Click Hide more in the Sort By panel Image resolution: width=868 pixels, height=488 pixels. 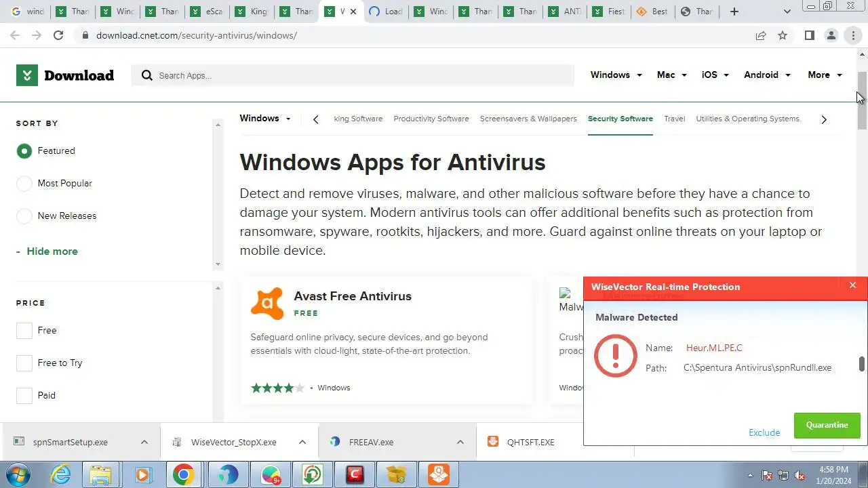52,251
